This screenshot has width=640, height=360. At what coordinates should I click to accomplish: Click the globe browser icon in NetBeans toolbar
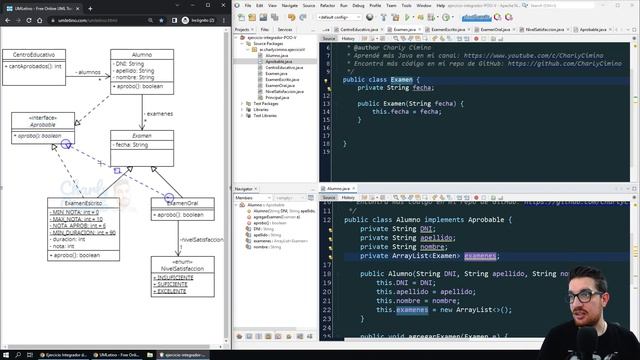point(370,17)
